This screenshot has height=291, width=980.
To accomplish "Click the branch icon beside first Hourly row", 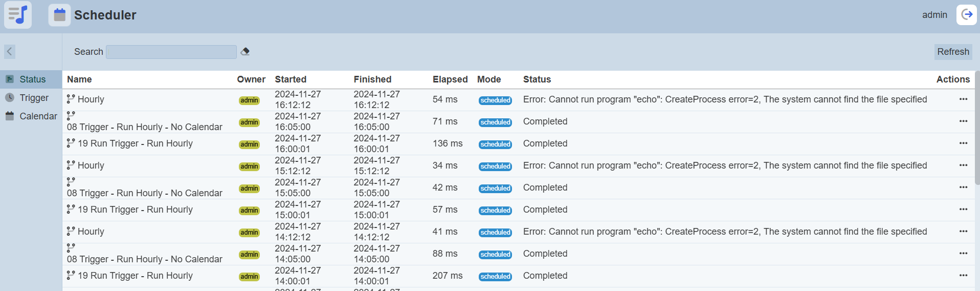I will pos(71,99).
